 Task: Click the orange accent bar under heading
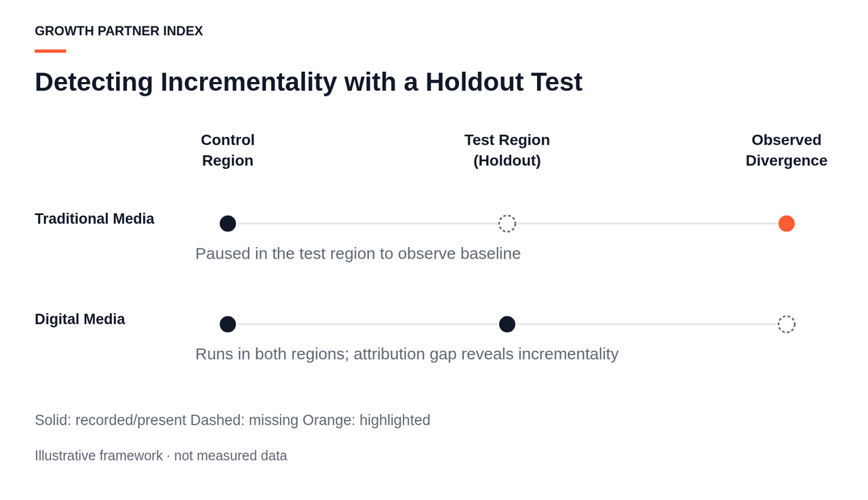[x=50, y=51]
